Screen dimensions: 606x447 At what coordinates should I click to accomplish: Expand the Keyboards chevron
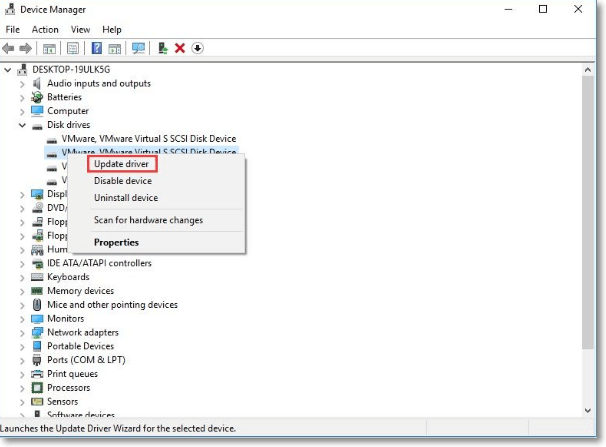[x=22, y=277]
